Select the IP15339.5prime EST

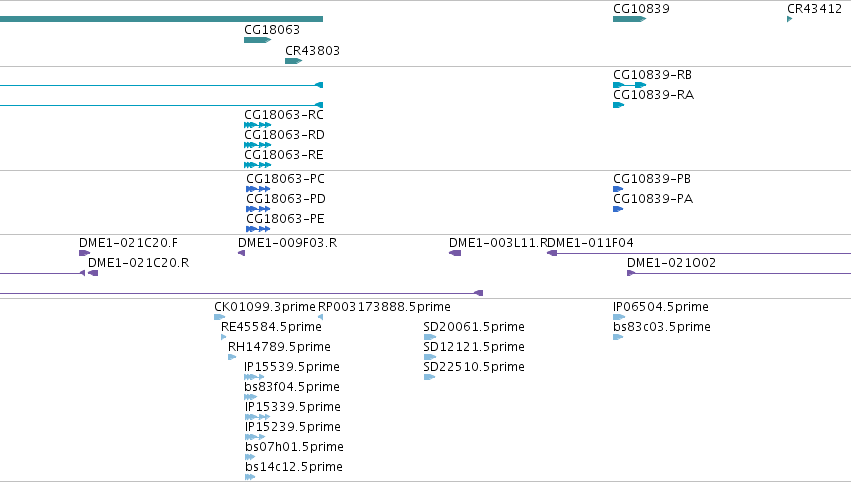click(257, 417)
